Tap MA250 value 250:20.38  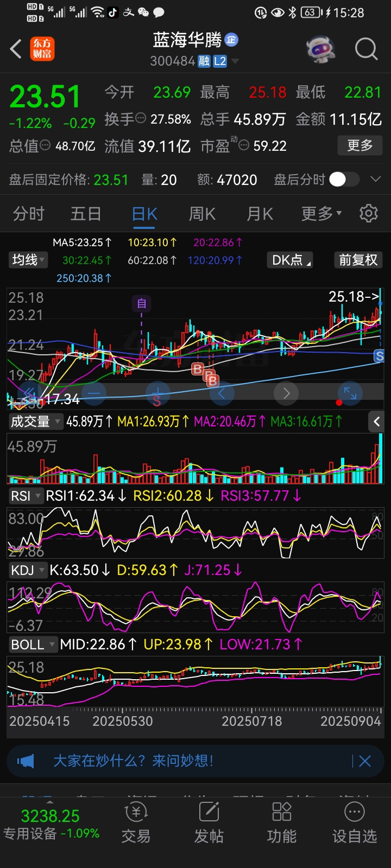[x=84, y=278]
